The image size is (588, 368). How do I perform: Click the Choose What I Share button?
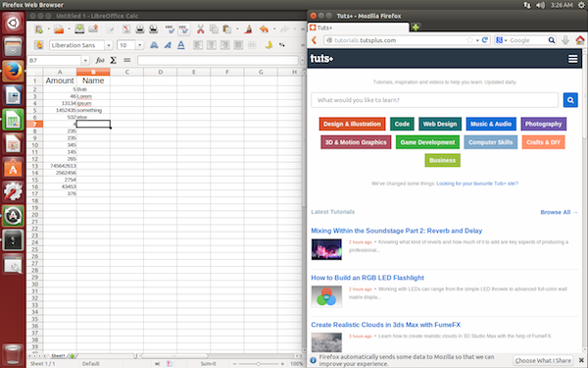(543, 360)
